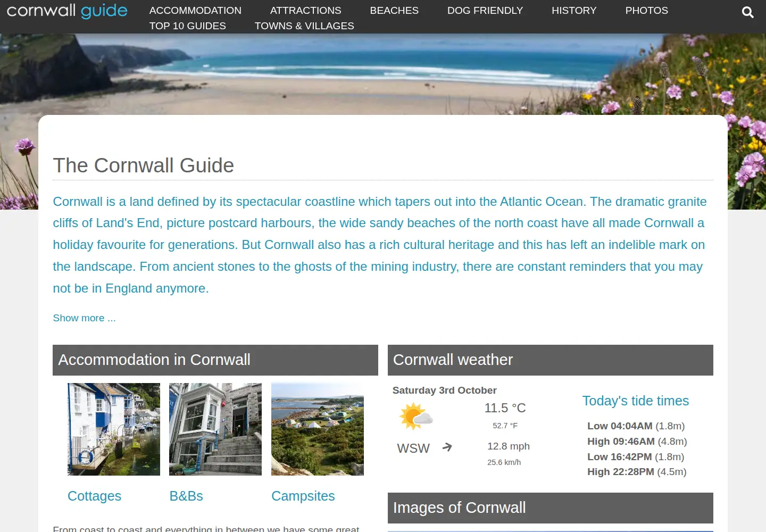Open the Top 10 Guides menu
The width and height of the screenshot is (766, 532).
point(187,26)
